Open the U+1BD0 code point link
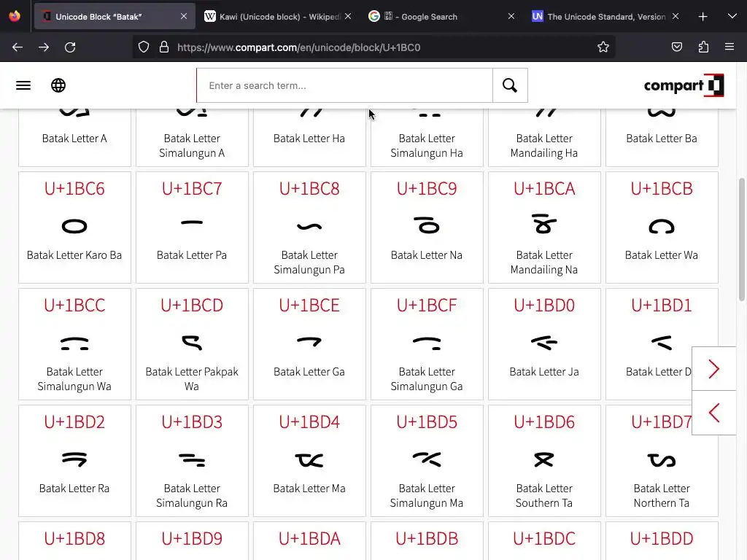The height and width of the screenshot is (560, 747). (544, 306)
